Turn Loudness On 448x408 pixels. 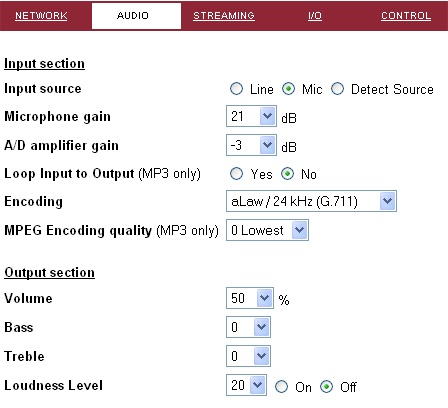(281, 387)
